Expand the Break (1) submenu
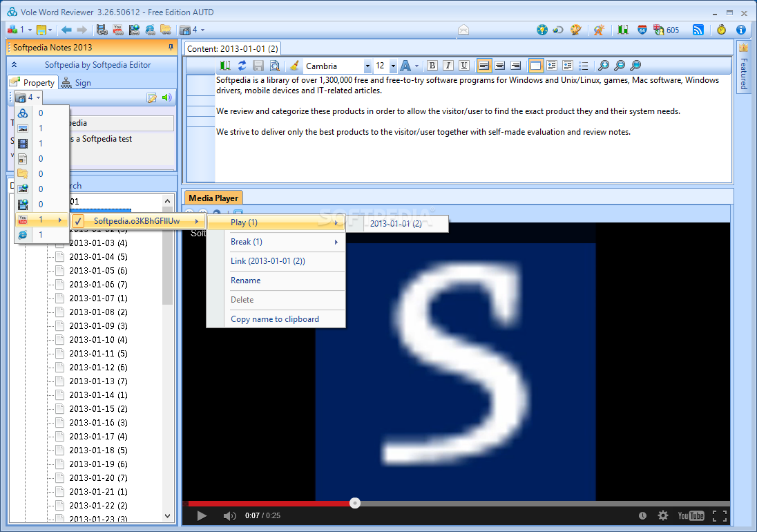Image resolution: width=757 pixels, height=532 pixels. pyautogui.click(x=285, y=242)
